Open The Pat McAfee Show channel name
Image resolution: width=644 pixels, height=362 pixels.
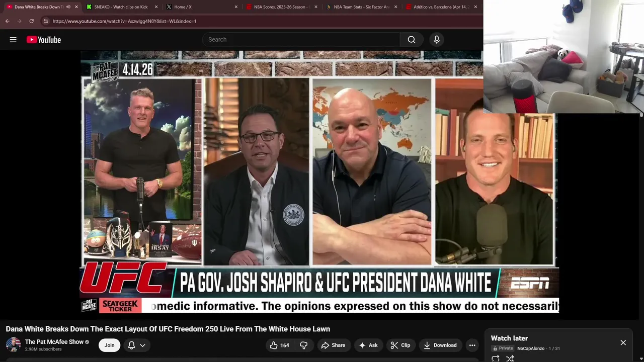point(54,342)
